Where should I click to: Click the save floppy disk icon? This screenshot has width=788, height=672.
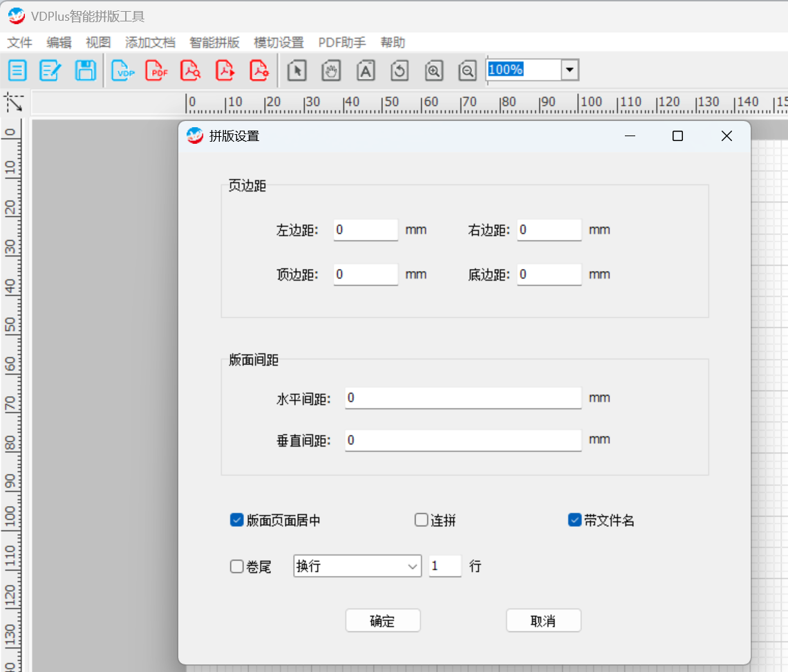86,71
